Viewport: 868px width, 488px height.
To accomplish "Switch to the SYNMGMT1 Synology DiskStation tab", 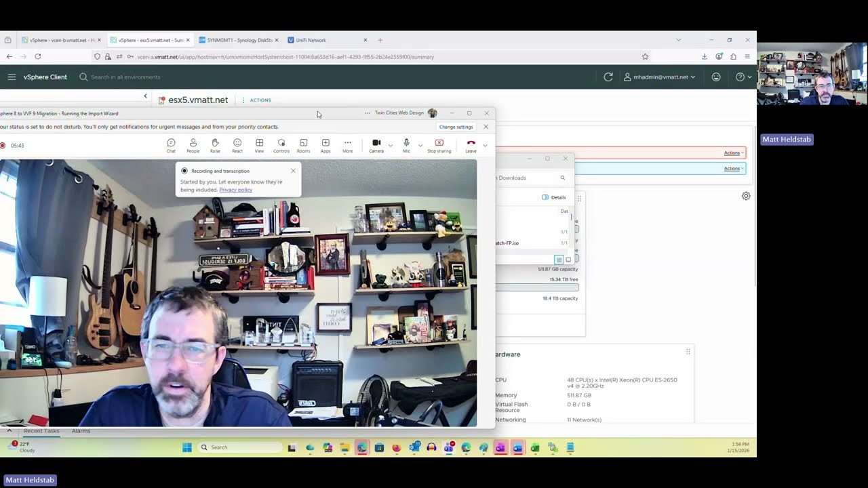I will 238,40.
